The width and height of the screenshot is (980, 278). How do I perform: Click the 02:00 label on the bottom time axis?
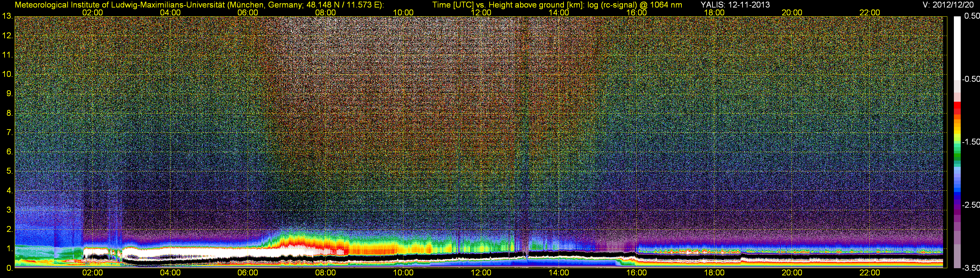[92, 273]
